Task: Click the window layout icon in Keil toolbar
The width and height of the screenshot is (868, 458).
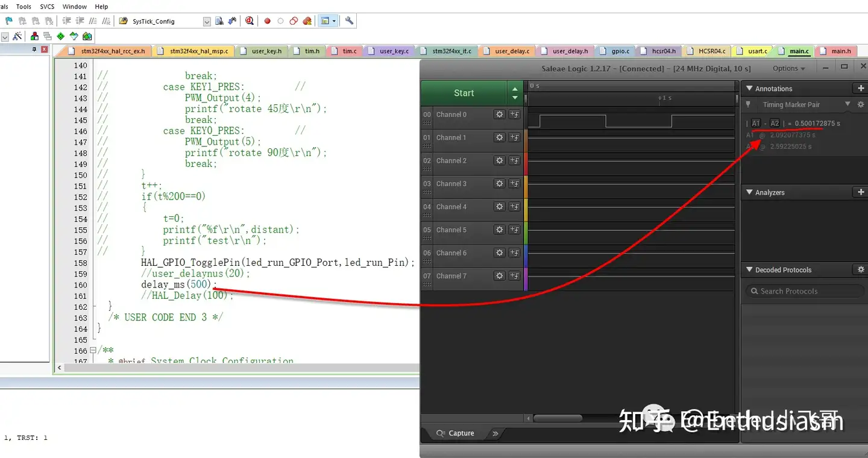Action: pyautogui.click(x=325, y=21)
